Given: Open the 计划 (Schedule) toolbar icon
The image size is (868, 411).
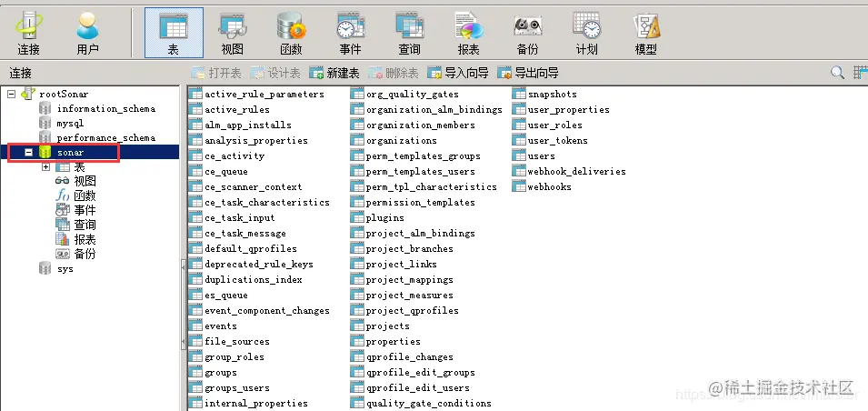Looking at the screenshot, I should (587, 34).
